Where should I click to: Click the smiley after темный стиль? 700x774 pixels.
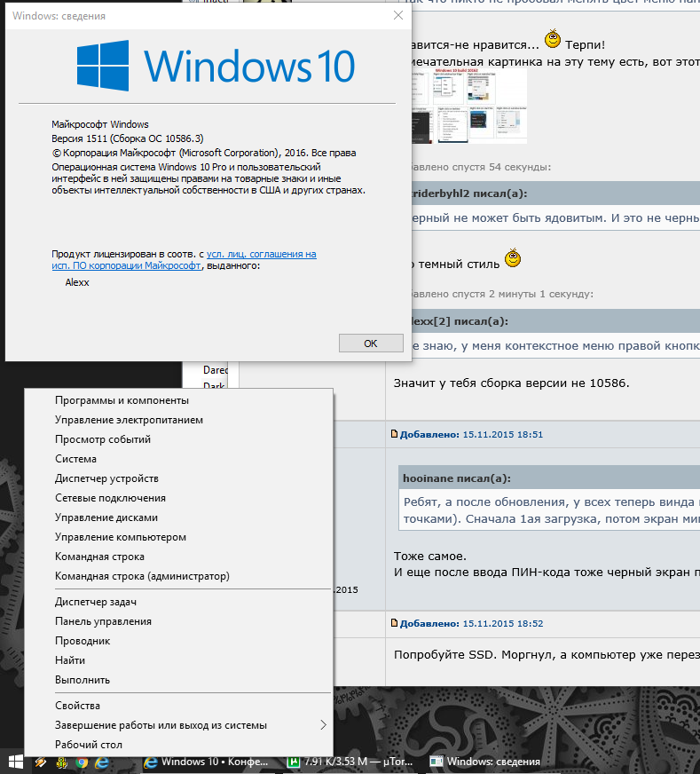click(x=513, y=258)
